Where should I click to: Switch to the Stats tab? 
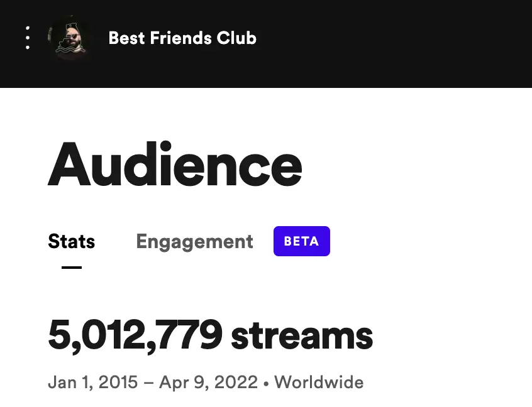72,242
